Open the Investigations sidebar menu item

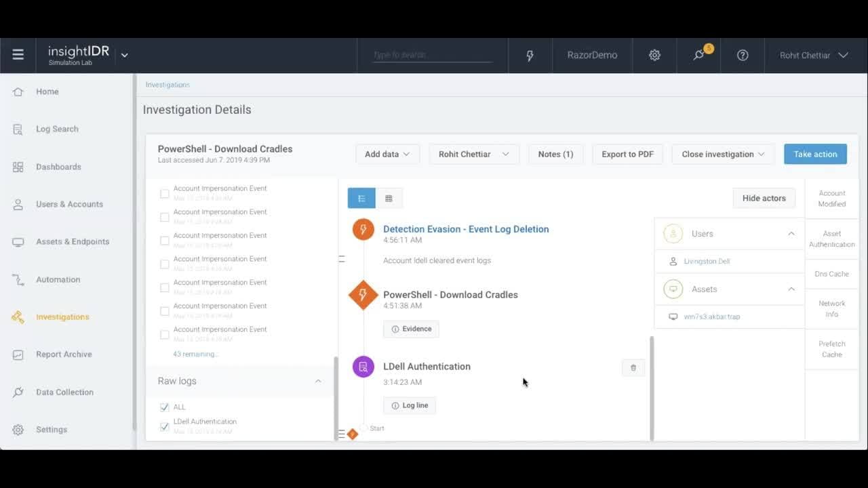pyautogui.click(x=62, y=317)
